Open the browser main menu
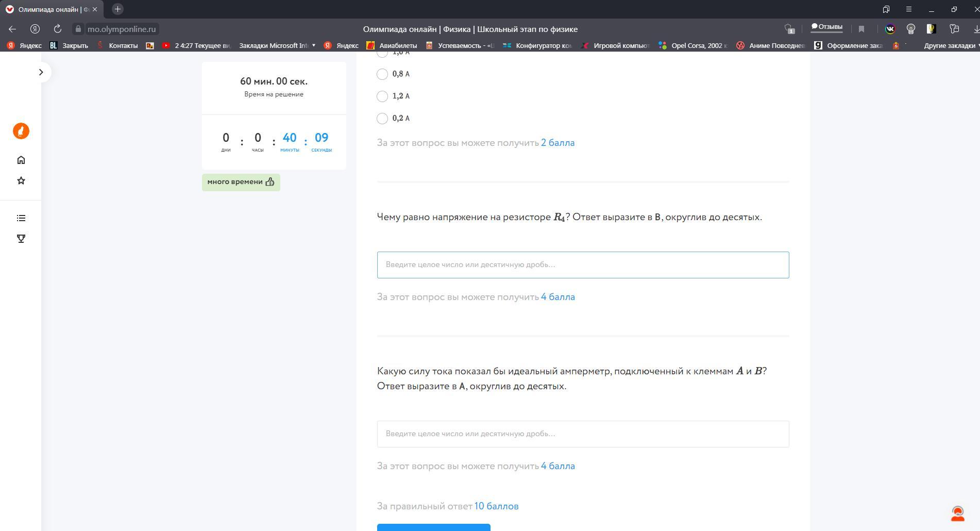This screenshot has height=531, width=980. pos(909,9)
